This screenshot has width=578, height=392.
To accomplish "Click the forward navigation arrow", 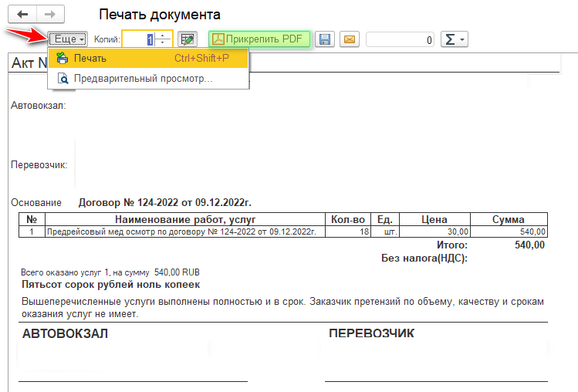I will (50, 15).
